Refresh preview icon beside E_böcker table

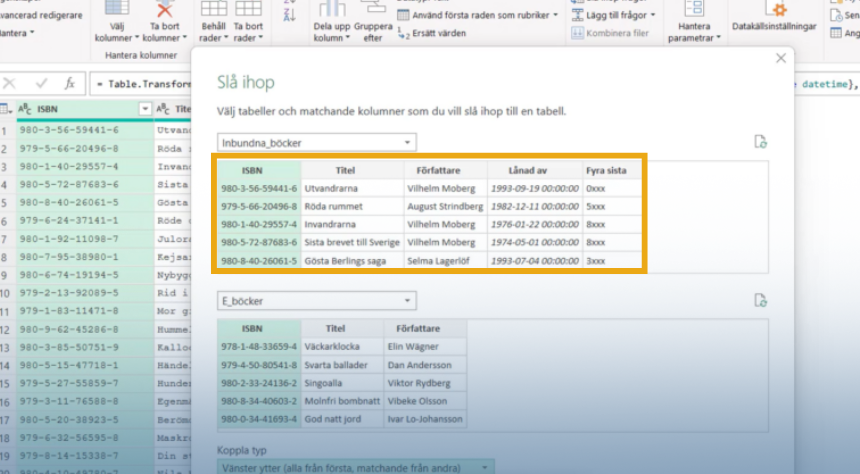pyautogui.click(x=760, y=300)
